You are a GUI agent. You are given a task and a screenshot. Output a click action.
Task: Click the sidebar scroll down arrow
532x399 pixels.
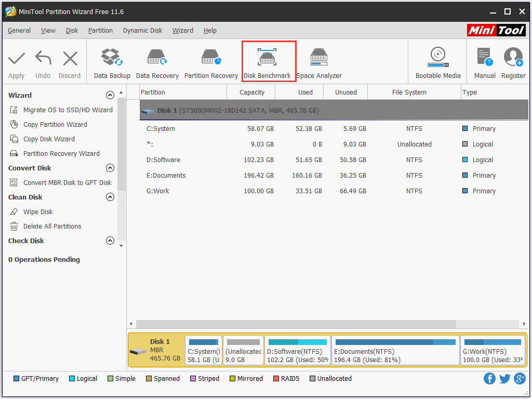(x=121, y=246)
